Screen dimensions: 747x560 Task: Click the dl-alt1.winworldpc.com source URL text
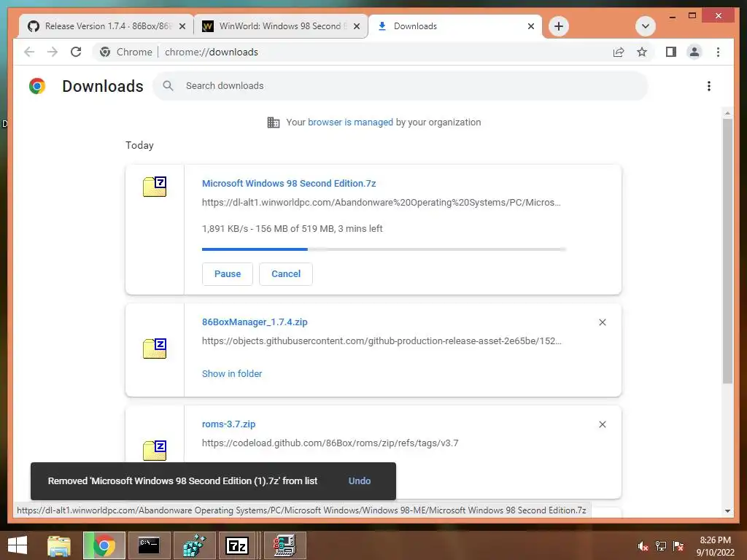click(381, 203)
